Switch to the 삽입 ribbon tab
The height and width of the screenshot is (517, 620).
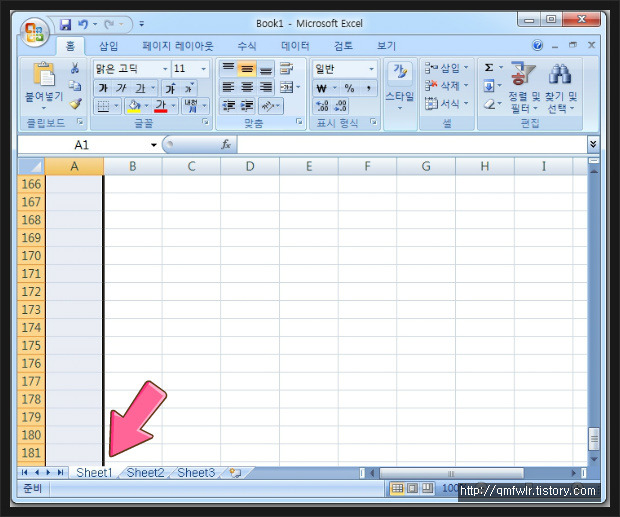click(x=108, y=46)
